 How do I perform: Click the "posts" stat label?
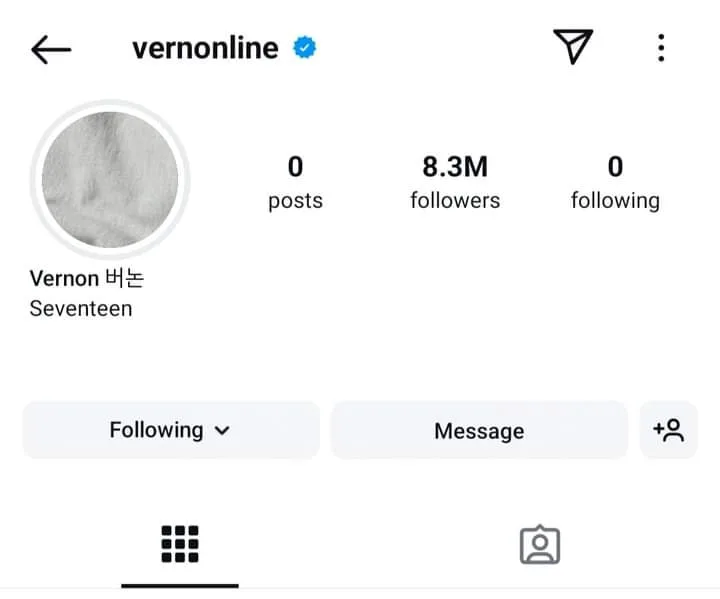pos(295,200)
